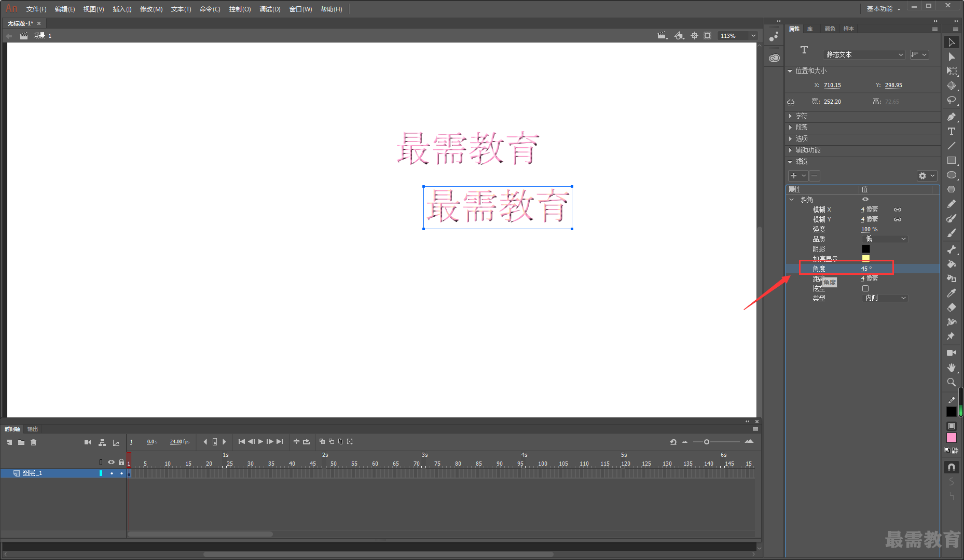Click the Insert Frame icon in timeline

coord(296,442)
